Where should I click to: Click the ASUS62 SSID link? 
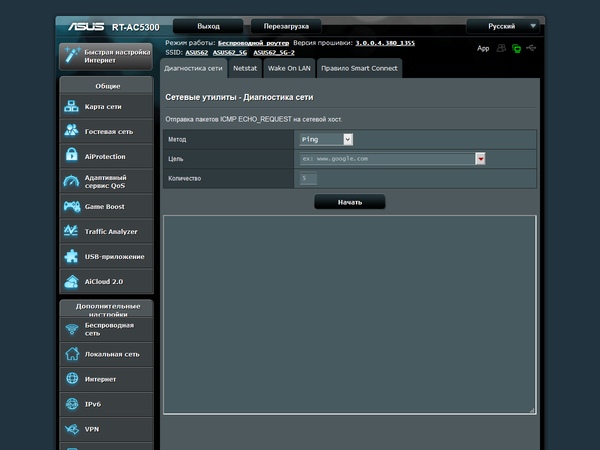pyautogui.click(x=197, y=52)
